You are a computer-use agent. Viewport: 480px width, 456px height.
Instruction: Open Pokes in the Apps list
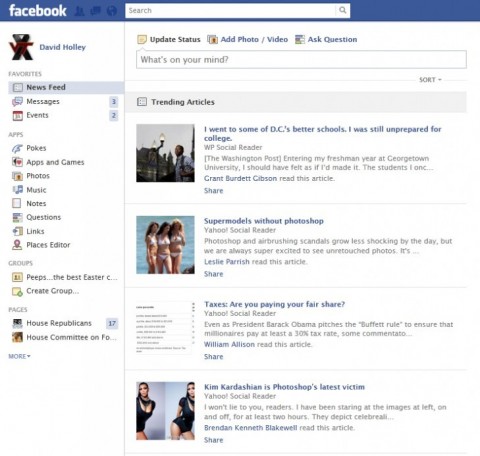tap(36, 148)
